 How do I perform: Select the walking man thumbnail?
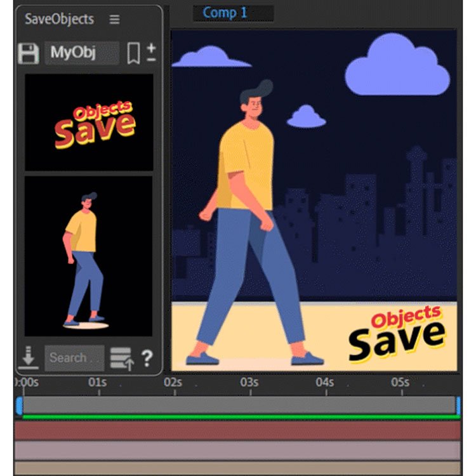tap(89, 256)
